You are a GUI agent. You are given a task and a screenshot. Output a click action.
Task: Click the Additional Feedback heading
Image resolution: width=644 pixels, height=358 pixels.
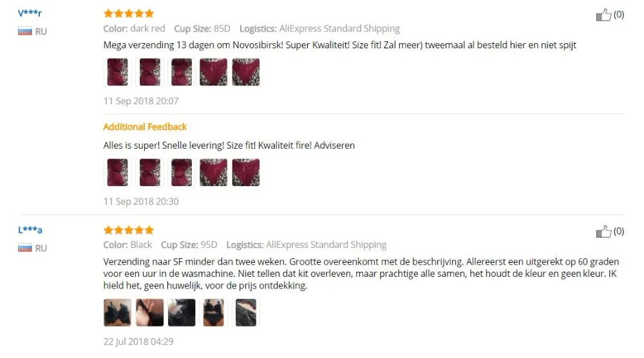pos(145,127)
